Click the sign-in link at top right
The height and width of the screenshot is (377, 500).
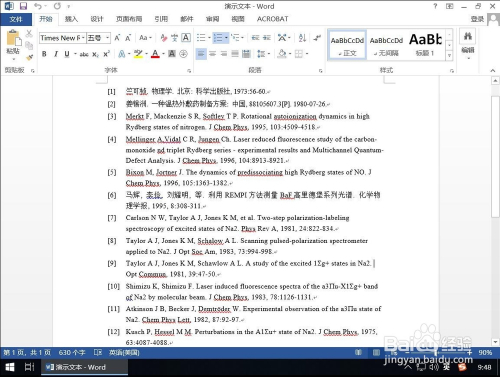pyautogui.click(x=477, y=19)
